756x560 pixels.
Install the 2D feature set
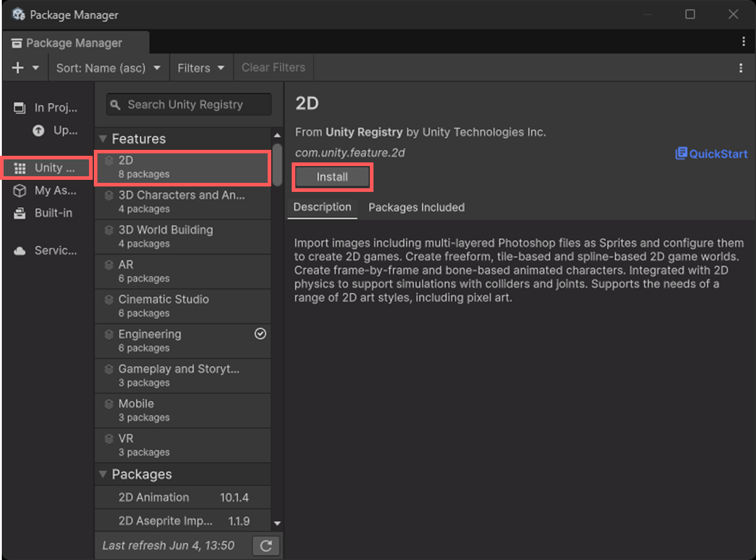(x=332, y=177)
